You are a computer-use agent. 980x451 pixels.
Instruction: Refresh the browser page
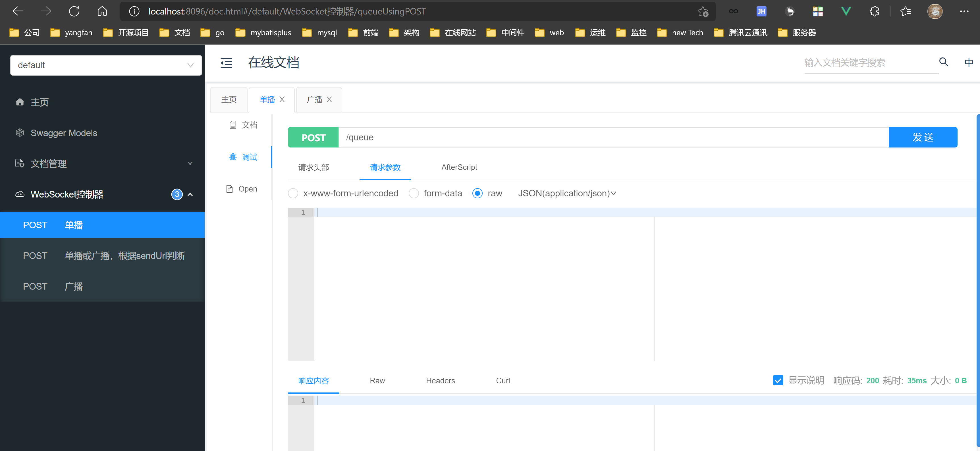(x=74, y=11)
